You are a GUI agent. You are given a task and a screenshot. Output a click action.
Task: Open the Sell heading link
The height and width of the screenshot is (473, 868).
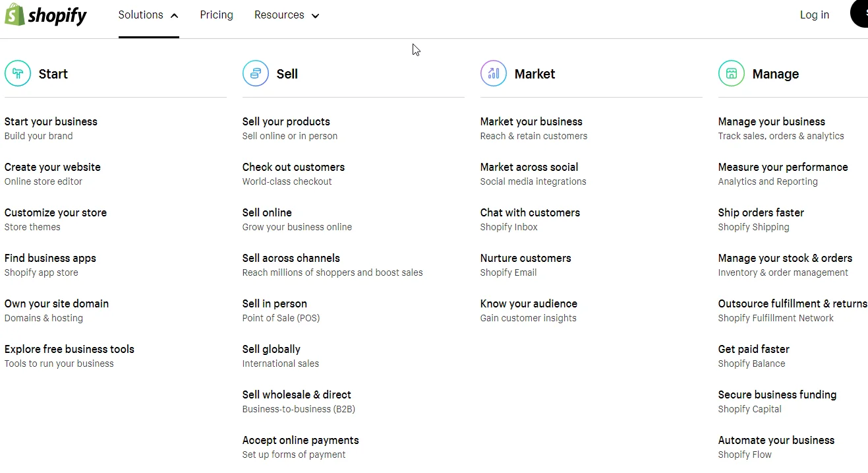click(x=287, y=74)
